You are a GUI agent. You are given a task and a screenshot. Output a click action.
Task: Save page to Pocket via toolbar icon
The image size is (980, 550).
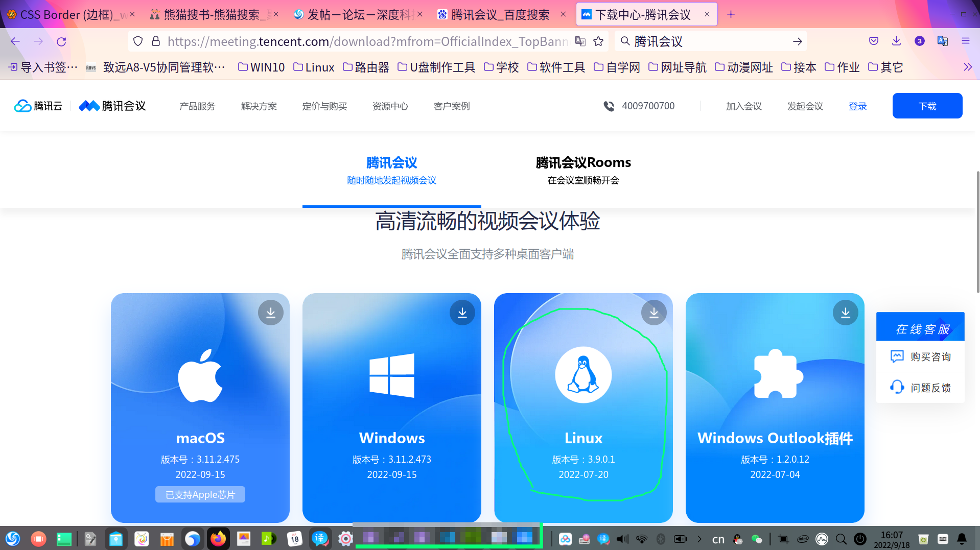[873, 41]
